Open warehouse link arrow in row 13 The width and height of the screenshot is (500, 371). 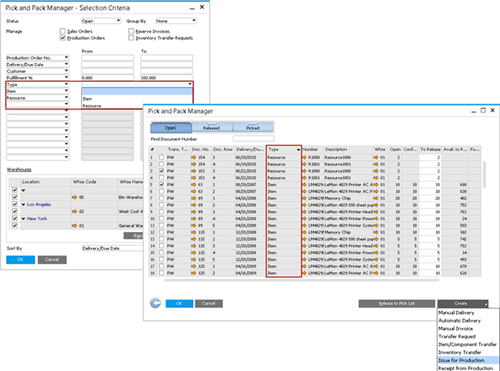[376, 239]
